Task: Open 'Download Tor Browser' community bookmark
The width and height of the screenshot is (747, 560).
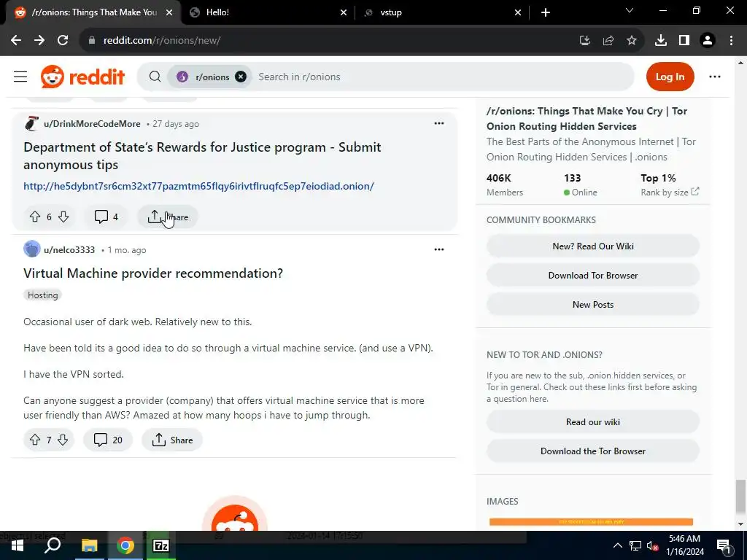Action: [x=592, y=275]
